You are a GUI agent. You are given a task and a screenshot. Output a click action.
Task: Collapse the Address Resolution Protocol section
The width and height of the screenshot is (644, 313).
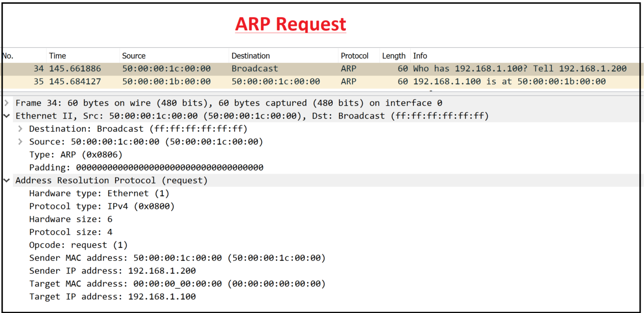click(7, 180)
